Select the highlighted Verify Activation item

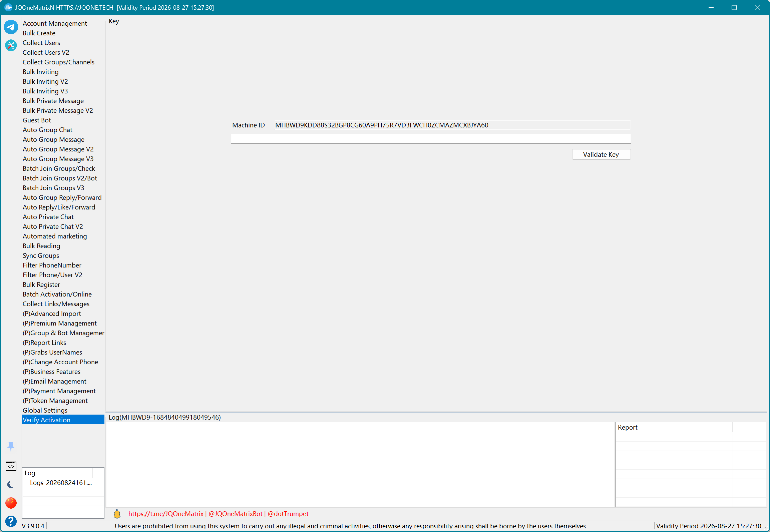[x=63, y=420]
